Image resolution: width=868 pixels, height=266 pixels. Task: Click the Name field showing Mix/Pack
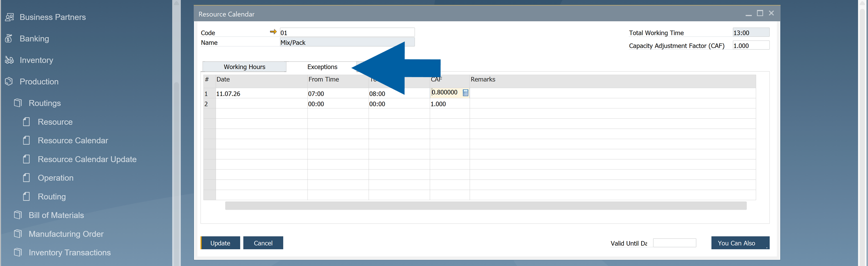coord(347,42)
